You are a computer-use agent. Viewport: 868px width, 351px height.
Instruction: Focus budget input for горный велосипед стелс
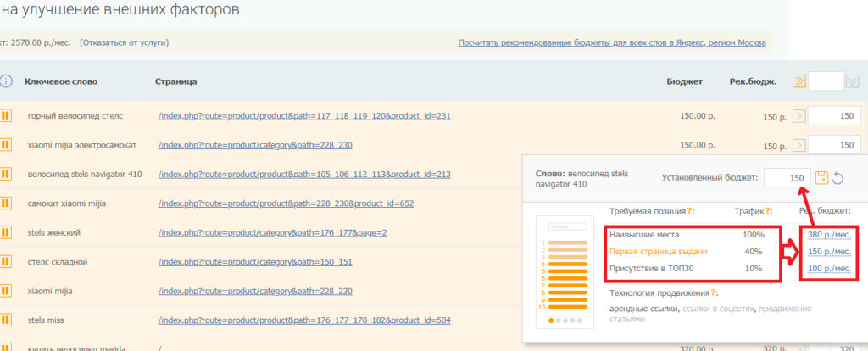834,116
